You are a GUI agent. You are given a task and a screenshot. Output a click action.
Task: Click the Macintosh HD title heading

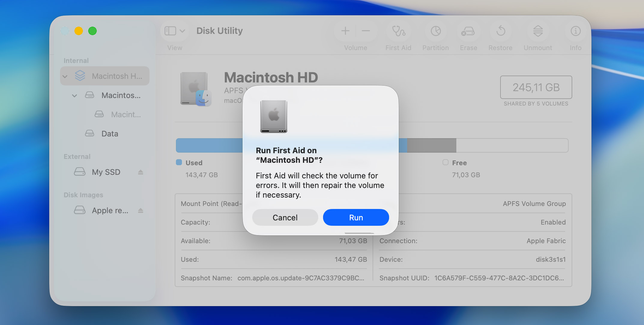pyautogui.click(x=271, y=77)
